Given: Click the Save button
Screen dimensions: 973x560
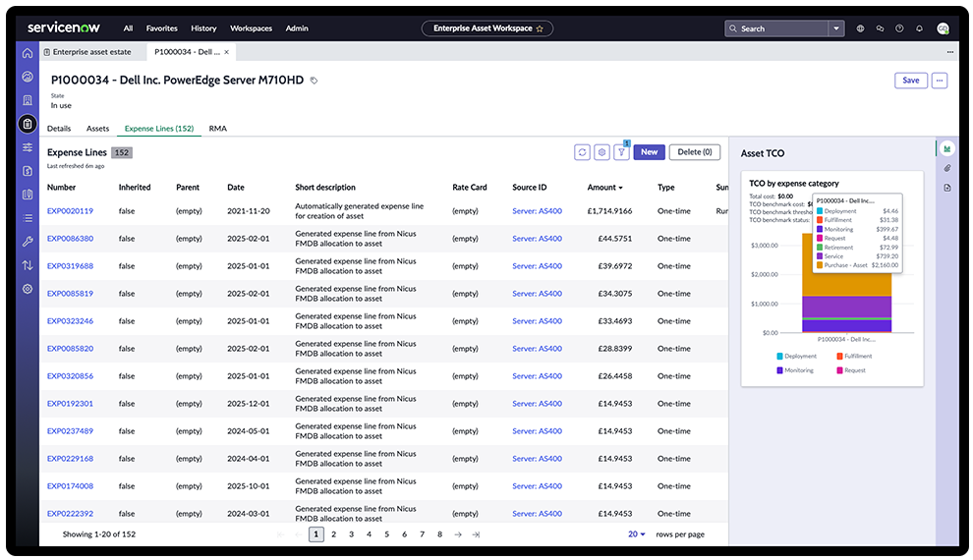Looking at the screenshot, I should pos(911,81).
